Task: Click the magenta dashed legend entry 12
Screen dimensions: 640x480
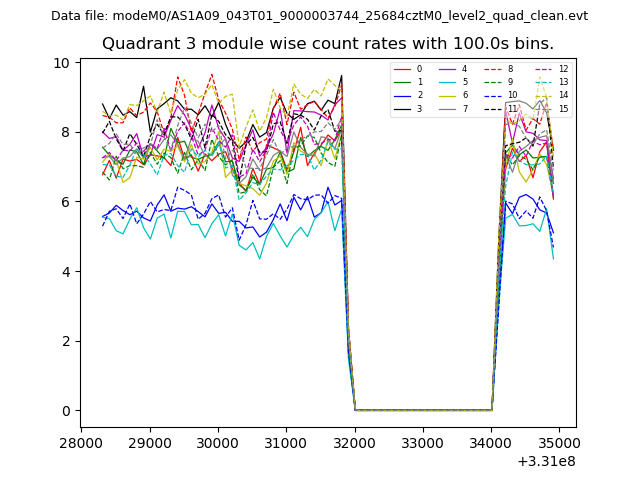Action: (x=550, y=69)
